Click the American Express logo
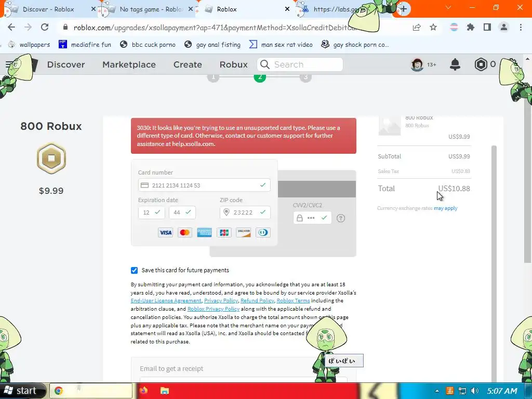The width and height of the screenshot is (532, 399). pyautogui.click(x=204, y=232)
